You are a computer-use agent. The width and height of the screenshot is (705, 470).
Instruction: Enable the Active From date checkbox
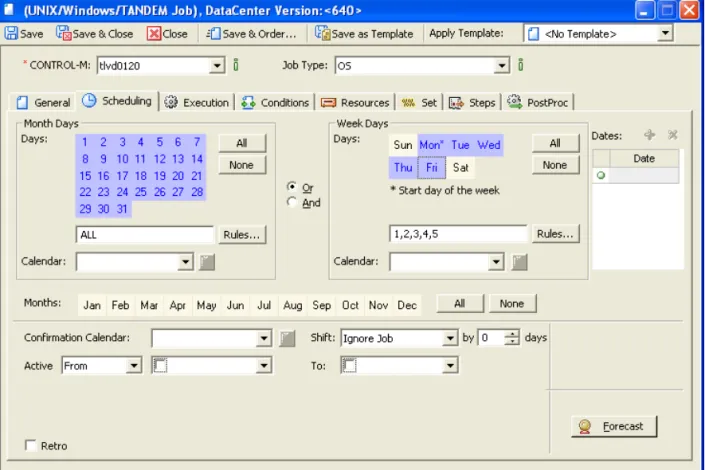point(161,366)
